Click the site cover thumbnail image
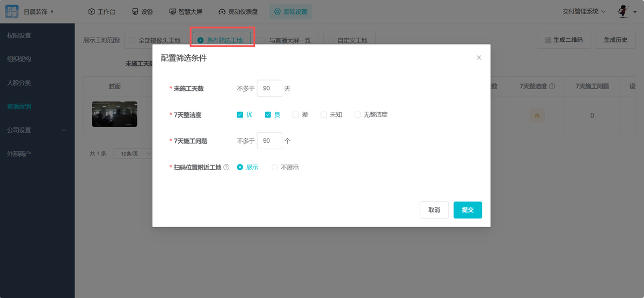The image size is (644, 298). [x=114, y=114]
